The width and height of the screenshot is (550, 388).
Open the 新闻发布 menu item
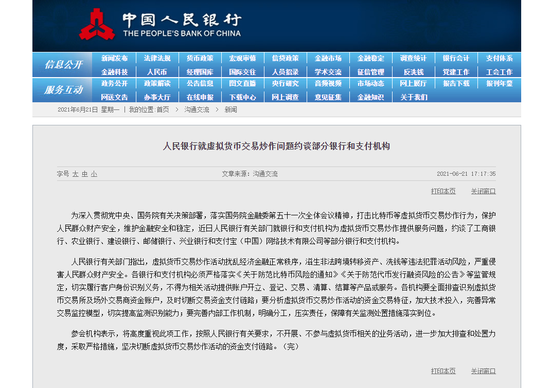click(x=114, y=58)
